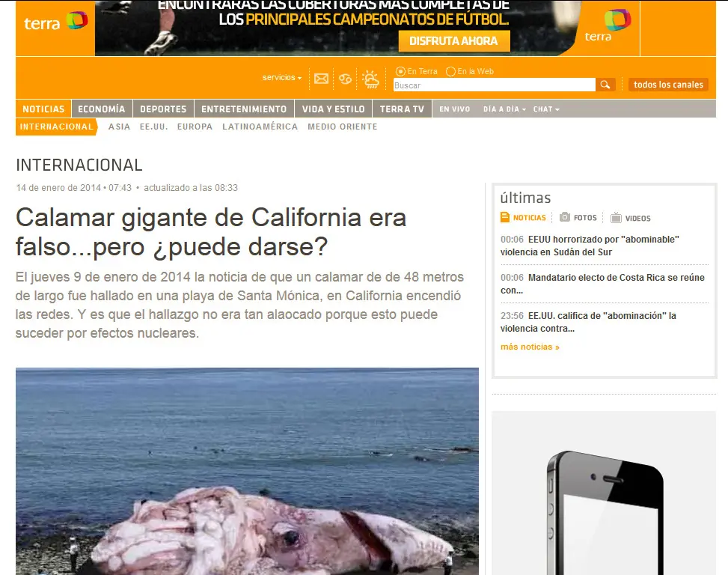Open the DEPORTES tab

pos(163,109)
